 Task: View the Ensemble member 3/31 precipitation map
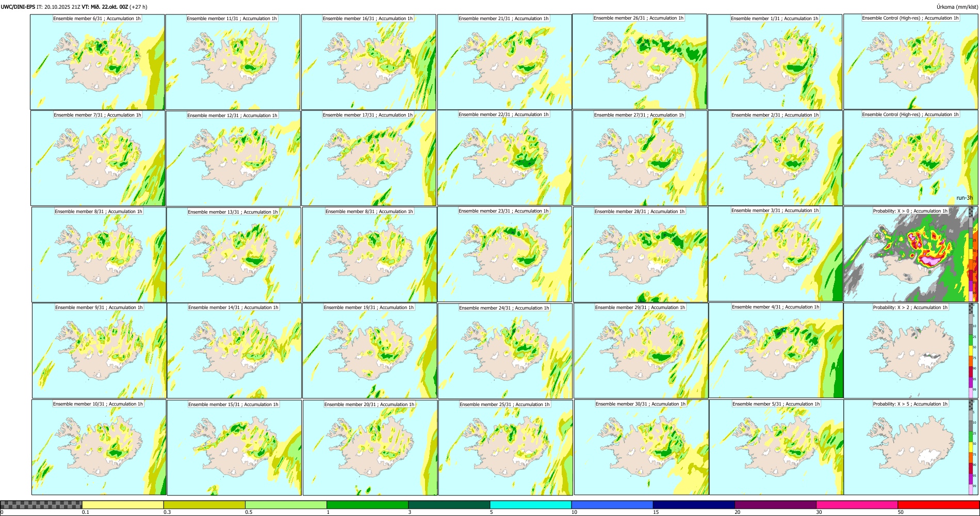point(776,254)
